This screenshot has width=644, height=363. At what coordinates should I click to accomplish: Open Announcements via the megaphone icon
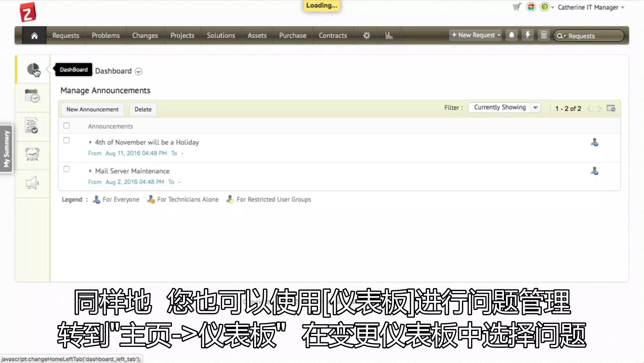(32, 183)
